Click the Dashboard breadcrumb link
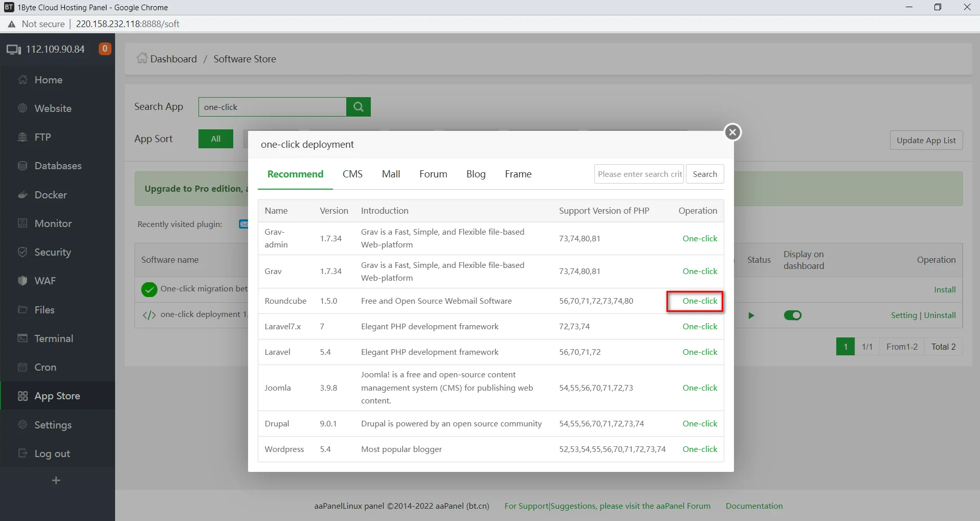This screenshot has width=980, height=521. tap(173, 59)
